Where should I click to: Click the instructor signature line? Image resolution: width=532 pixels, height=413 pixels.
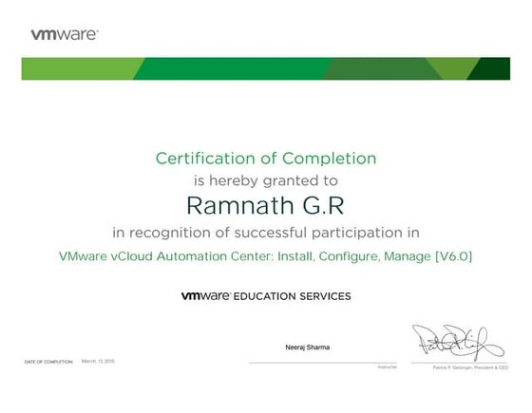coord(323,363)
